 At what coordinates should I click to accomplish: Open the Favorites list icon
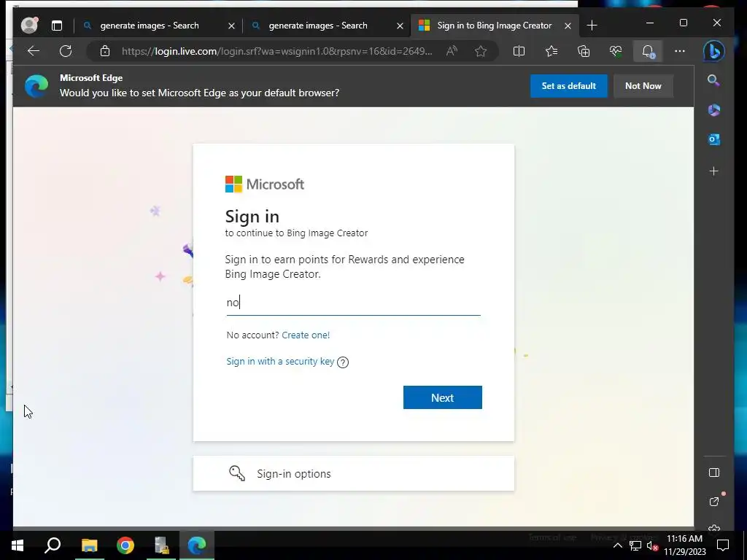[551, 51]
